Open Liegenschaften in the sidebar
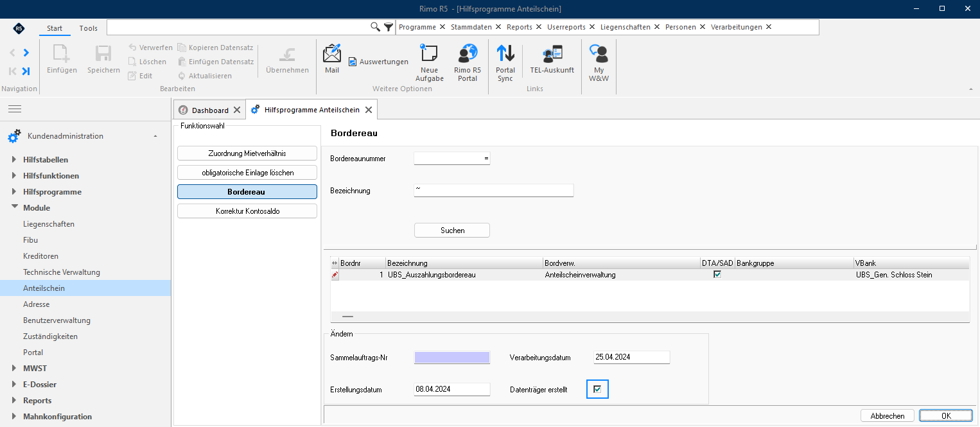The width and height of the screenshot is (980, 427). tap(49, 224)
